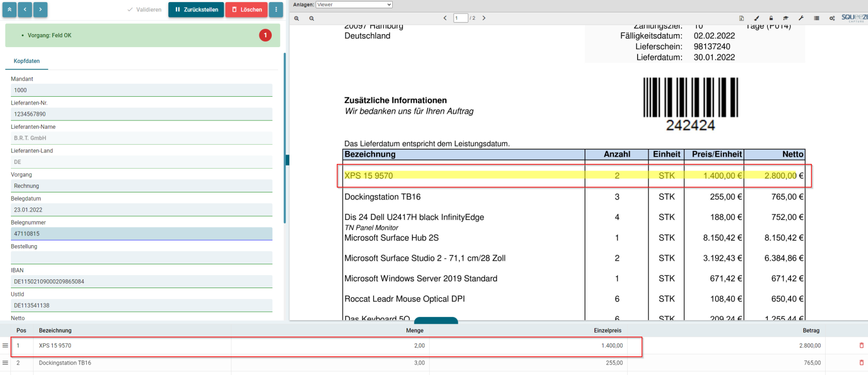This screenshot has width=868, height=375.
Task: Click the Vorgang field showing Rechnung
Action: pos(142,186)
